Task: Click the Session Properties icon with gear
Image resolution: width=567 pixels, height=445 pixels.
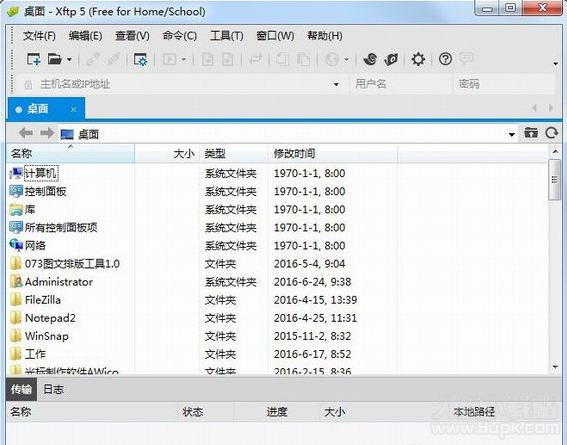Action: click(x=140, y=59)
